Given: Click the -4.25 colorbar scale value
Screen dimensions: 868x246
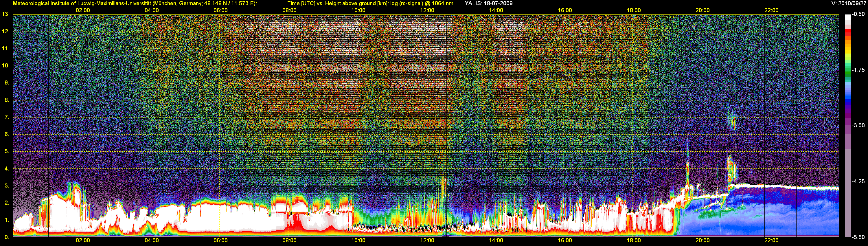Looking at the screenshot, I should (858, 181).
